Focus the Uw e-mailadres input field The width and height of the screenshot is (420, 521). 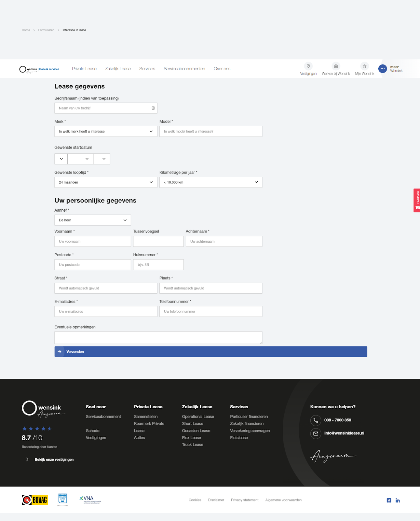click(106, 312)
